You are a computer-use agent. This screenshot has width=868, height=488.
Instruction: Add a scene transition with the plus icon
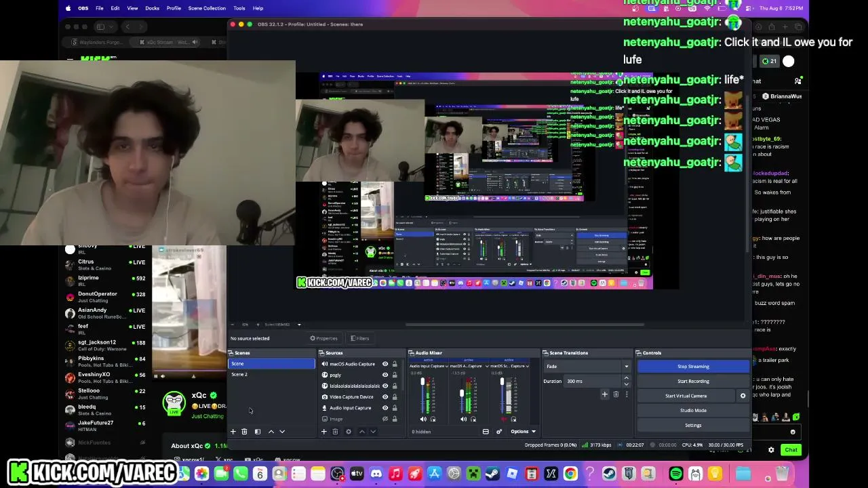click(604, 394)
